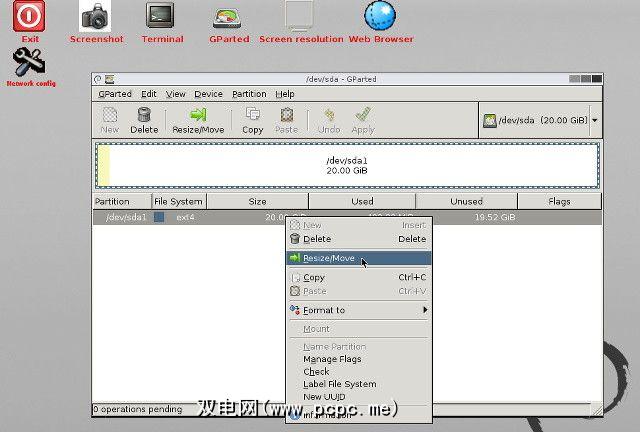
Task: Click the Used column header
Action: pyautogui.click(x=362, y=201)
